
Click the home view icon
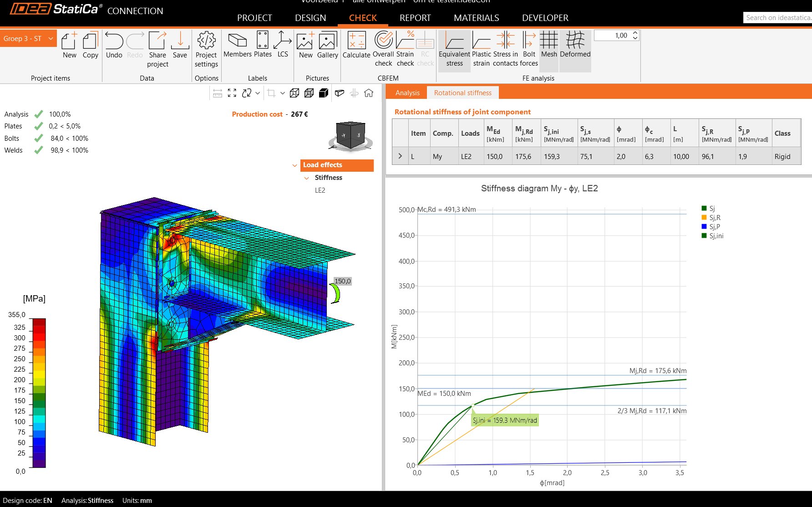coord(369,93)
